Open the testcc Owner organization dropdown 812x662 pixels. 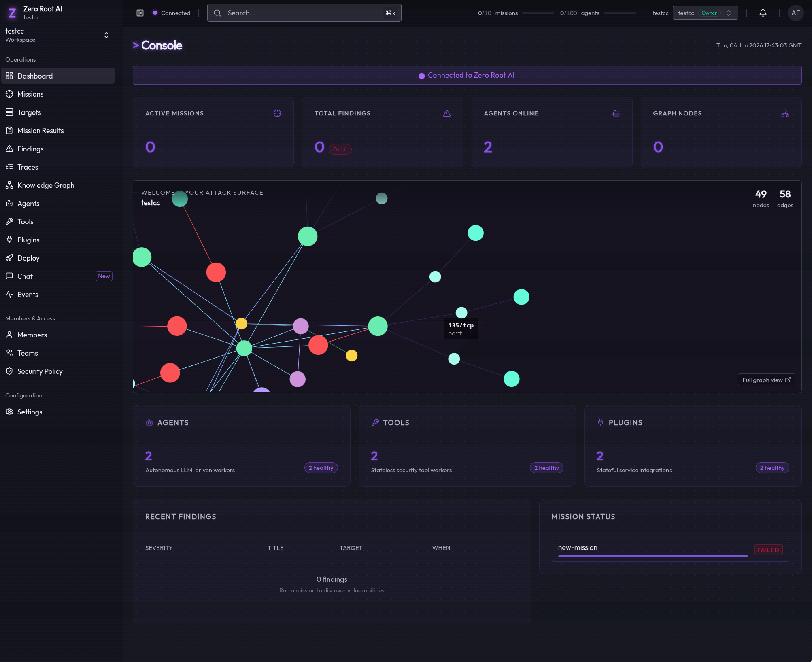705,13
